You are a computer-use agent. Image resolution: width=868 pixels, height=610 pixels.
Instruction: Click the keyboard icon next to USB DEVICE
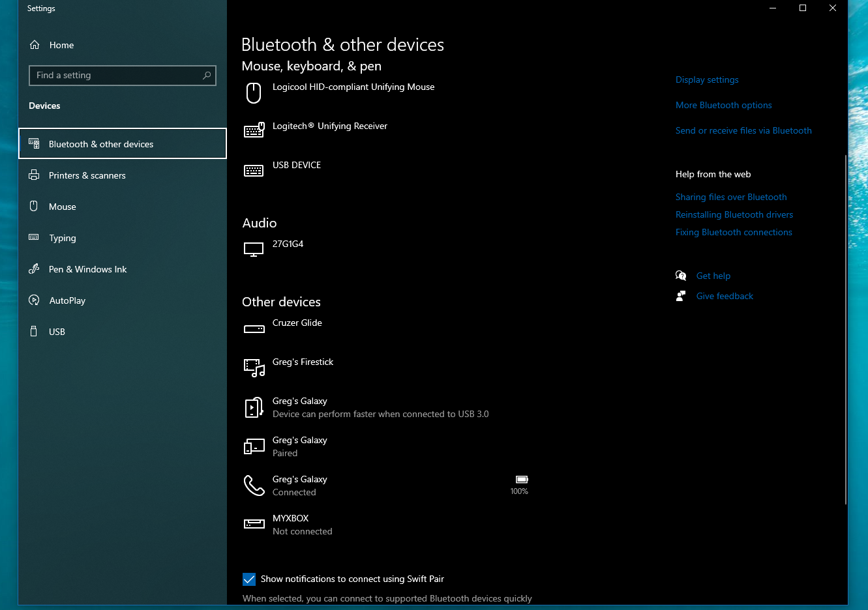click(x=254, y=171)
